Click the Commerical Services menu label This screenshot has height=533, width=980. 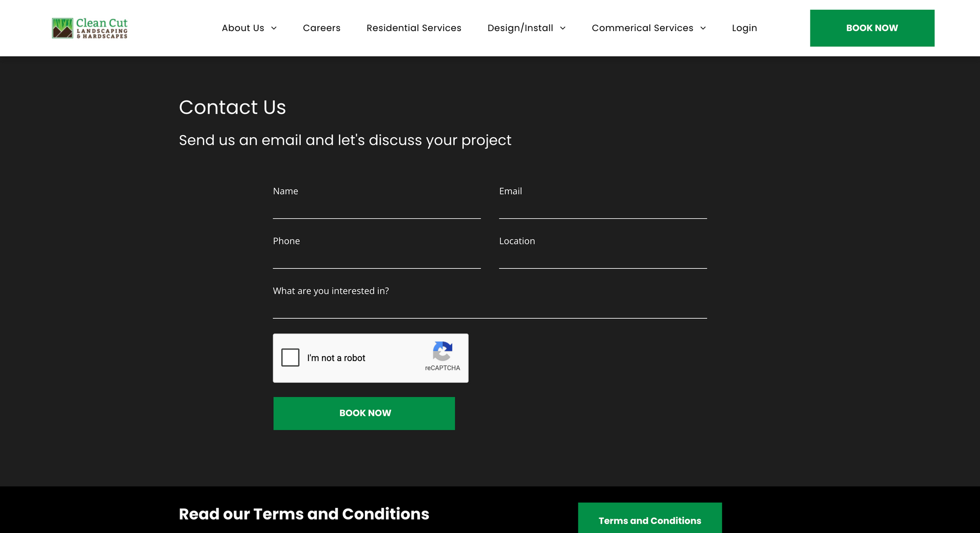click(x=643, y=28)
